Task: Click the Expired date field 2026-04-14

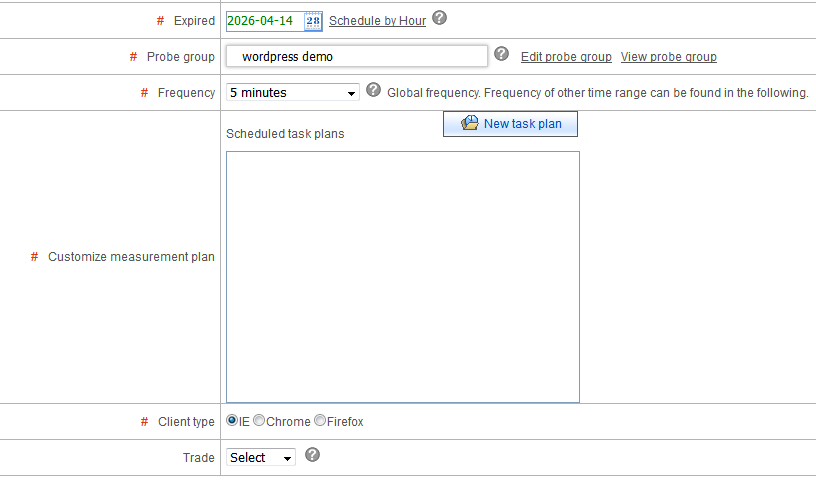Action: coord(263,20)
